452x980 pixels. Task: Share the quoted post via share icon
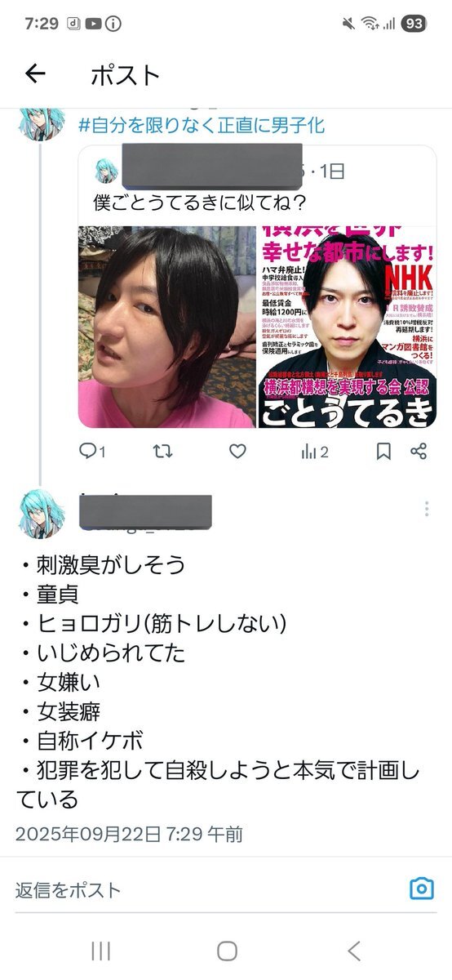tap(419, 451)
